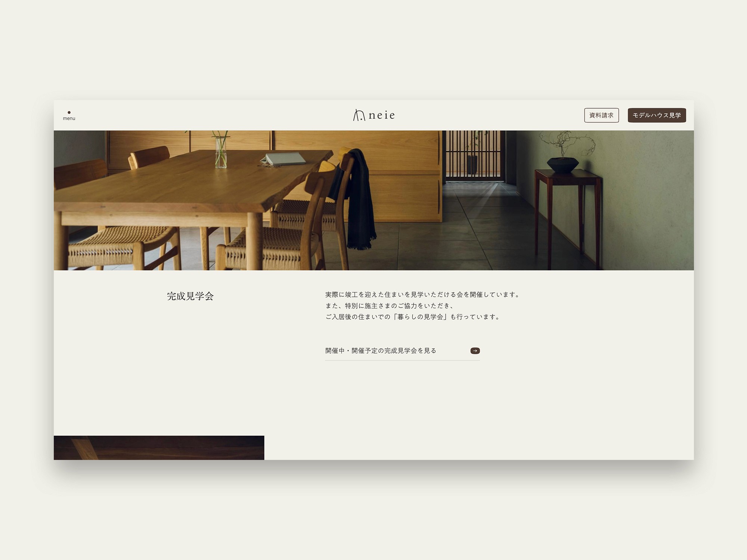Click the neie house-shaped logo mark

coord(359,115)
